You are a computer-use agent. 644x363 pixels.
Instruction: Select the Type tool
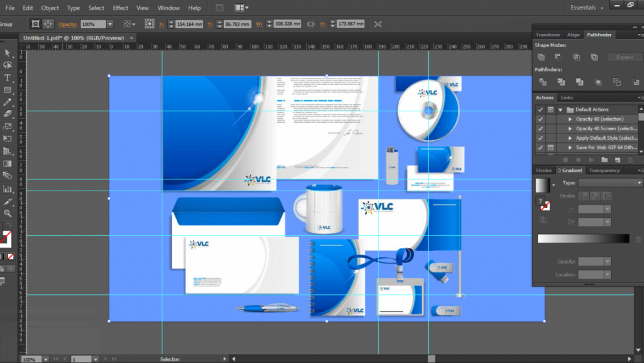tap(8, 77)
